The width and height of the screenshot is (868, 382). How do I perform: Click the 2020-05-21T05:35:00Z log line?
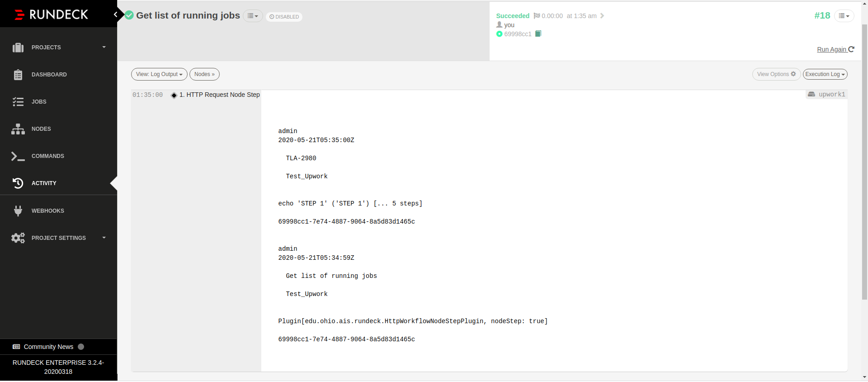tap(316, 140)
